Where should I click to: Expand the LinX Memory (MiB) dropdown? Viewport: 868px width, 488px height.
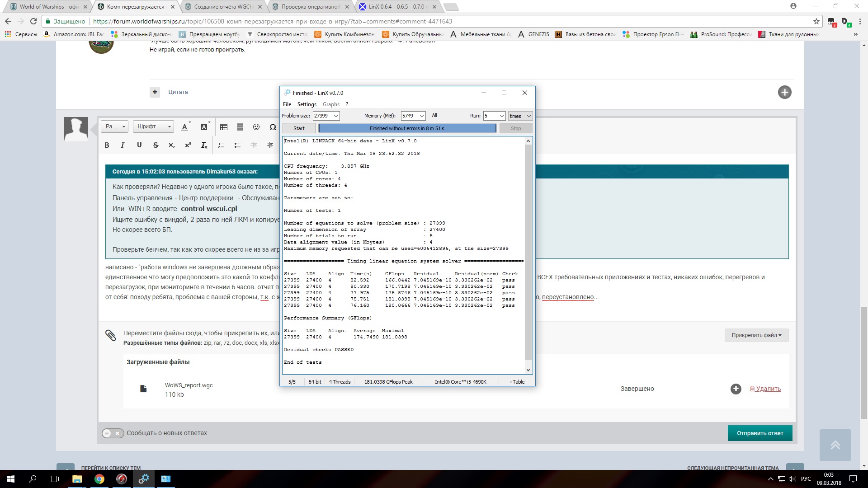pos(413,116)
